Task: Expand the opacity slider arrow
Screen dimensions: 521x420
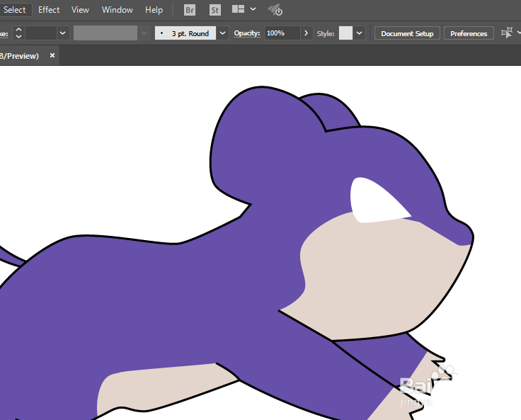Action: tap(307, 33)
